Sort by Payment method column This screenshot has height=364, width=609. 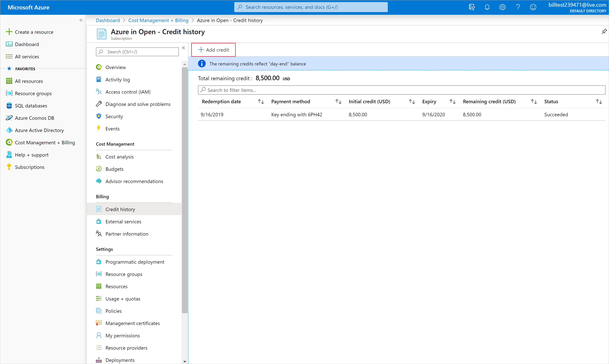pos(338,102)
